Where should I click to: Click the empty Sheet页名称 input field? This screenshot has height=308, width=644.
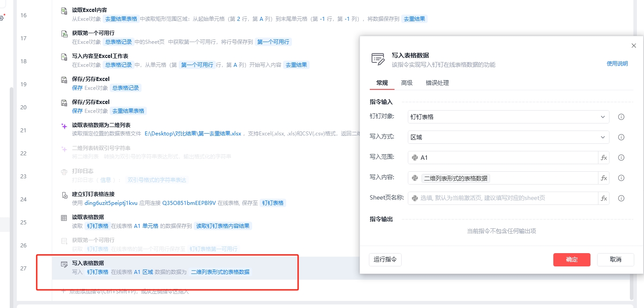click(503, 198)
